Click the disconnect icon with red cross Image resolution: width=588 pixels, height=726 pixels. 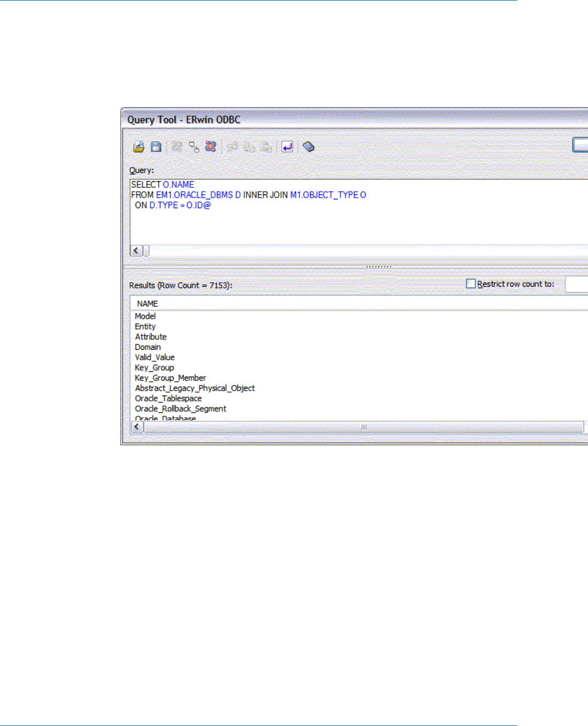[x=211, y=147]
